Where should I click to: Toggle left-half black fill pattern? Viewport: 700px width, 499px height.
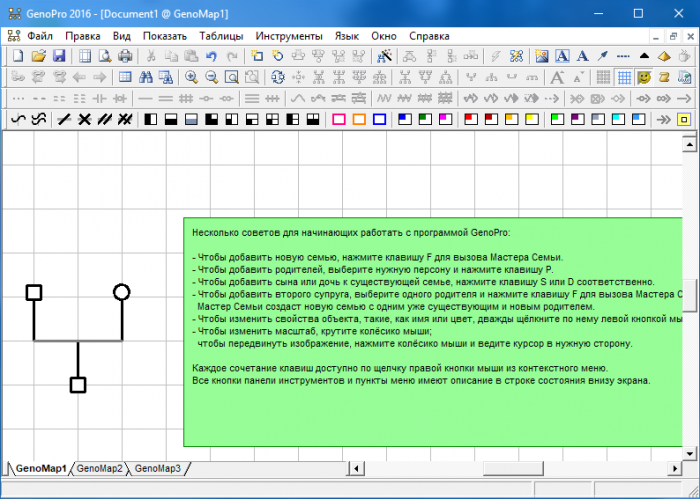tap(150, 119)
